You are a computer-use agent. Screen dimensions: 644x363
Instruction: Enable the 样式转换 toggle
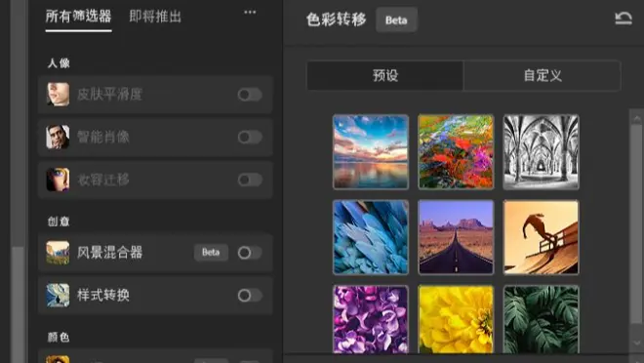[250, 296]
